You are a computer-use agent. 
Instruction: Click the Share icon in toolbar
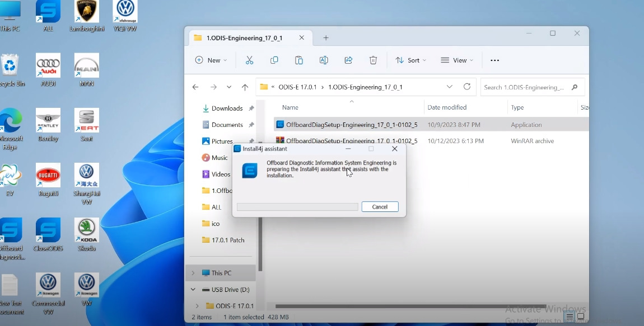[348, 60]
